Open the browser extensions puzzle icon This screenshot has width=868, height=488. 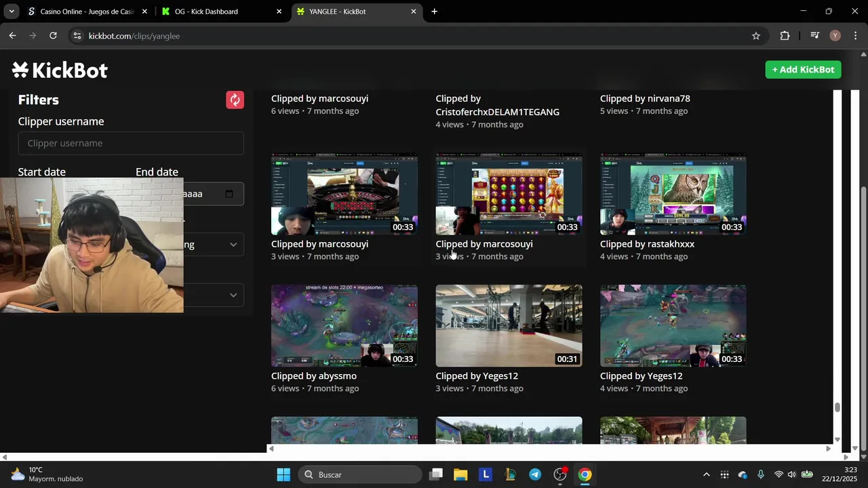point(785,36)
